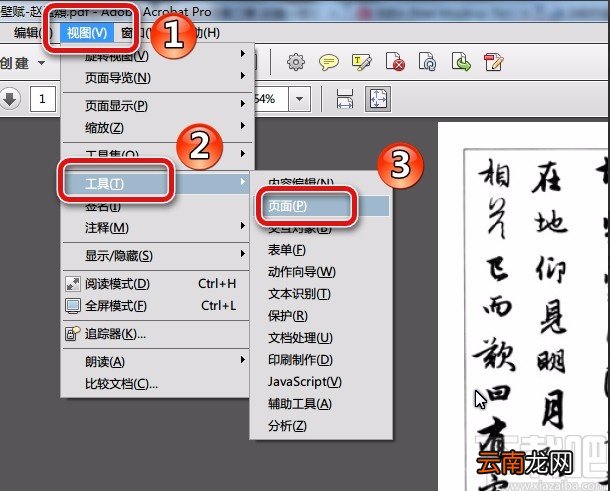This screenshot has width=610, height=491.
Task: Open 追踪器(K)... tracker
Action: [156, 334]
